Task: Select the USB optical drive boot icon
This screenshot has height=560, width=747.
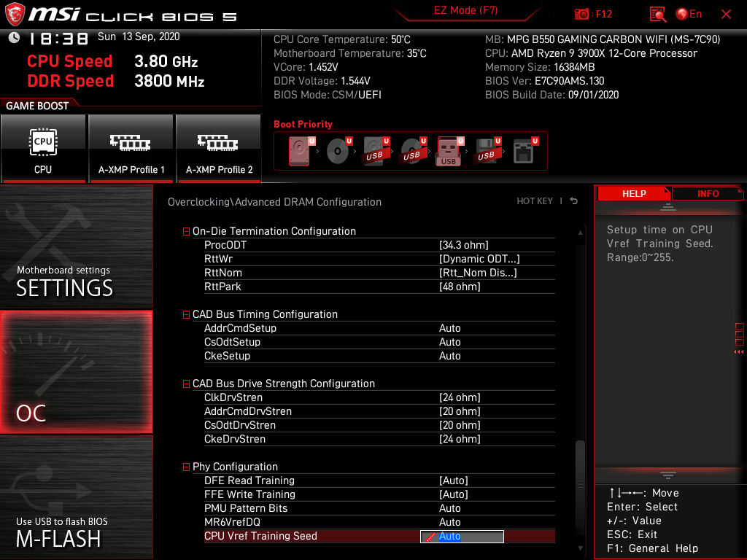Action: 413,151
